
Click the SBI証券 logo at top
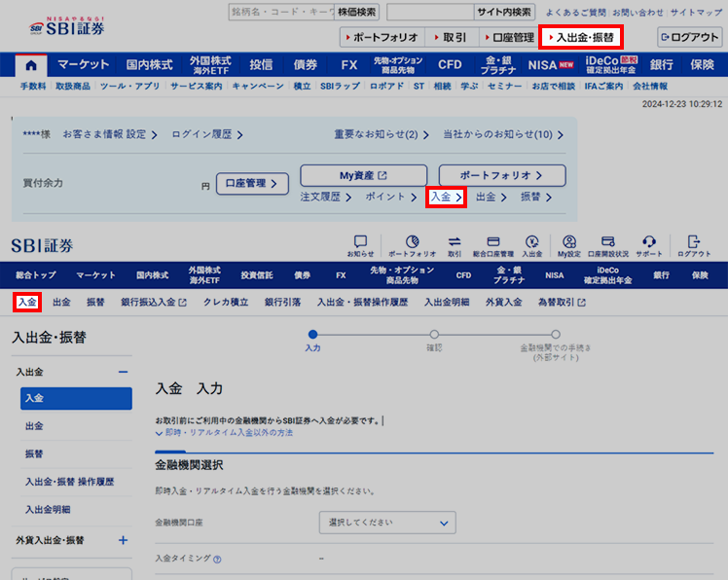[x=67, y=26]
